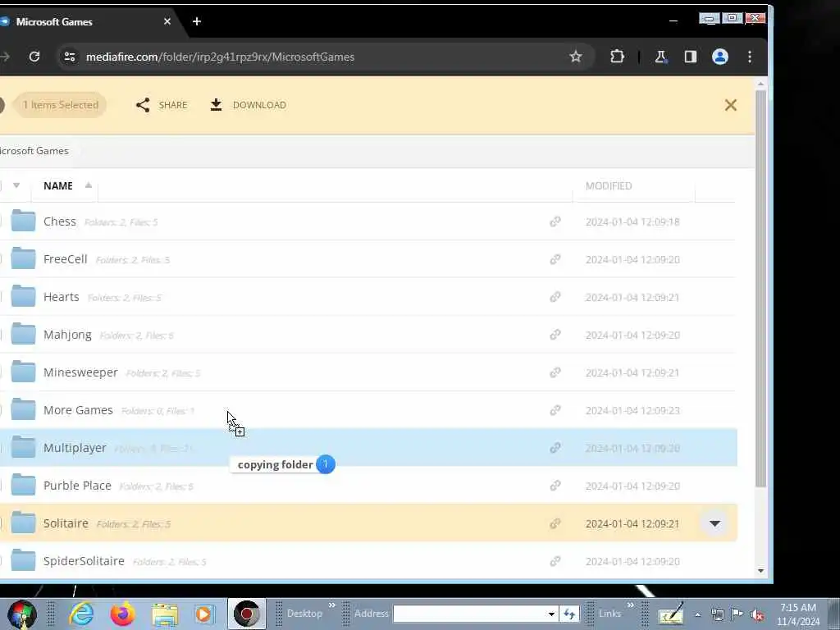The image size is (840, 630).
Task: Open Solitaire row options dropdown arrow
Action: (x=714, y=523)
